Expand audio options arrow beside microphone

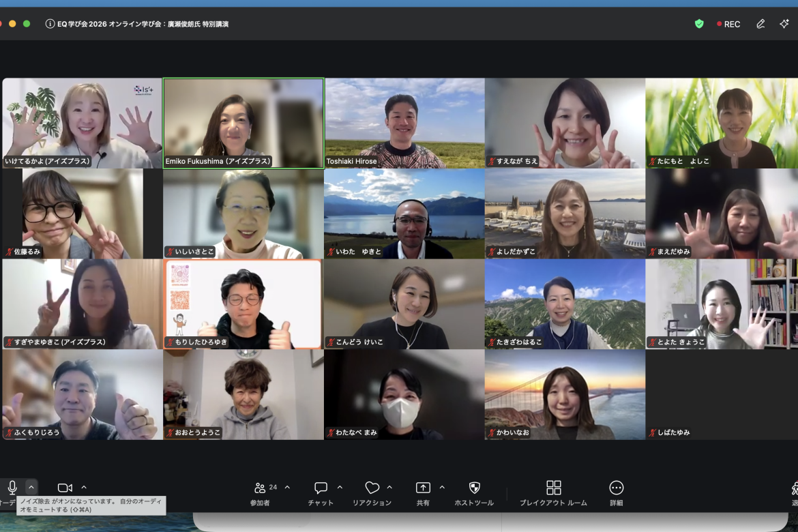31,488
